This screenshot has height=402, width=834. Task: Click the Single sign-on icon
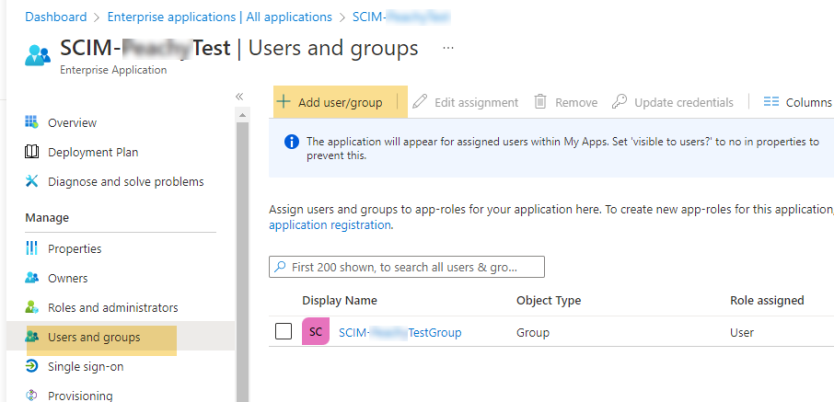pos(31,367)
